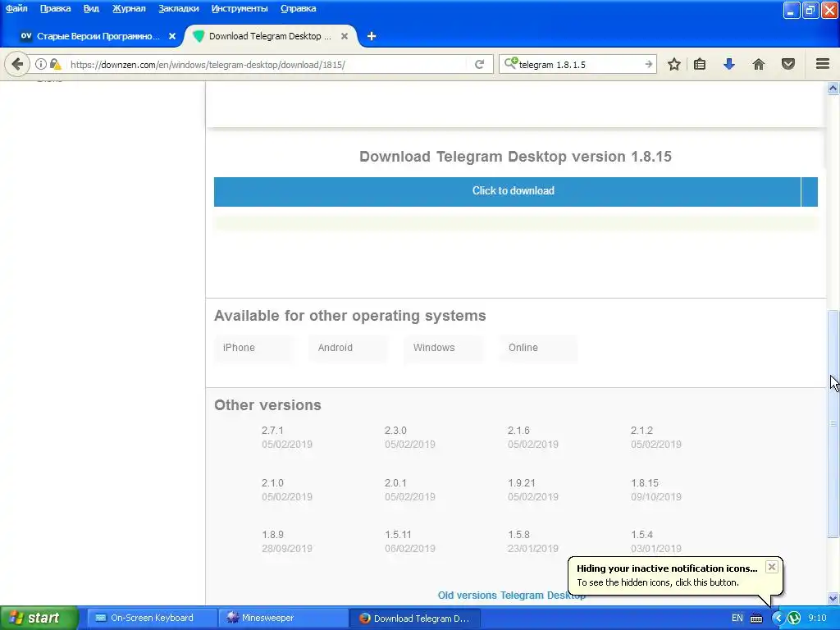Open the Правка menu
This screenshot has height=630, width=840.
[55, 8]
